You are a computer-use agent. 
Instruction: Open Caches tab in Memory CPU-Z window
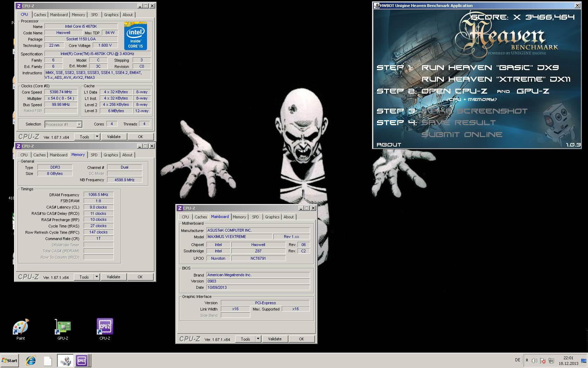(40, 155)
